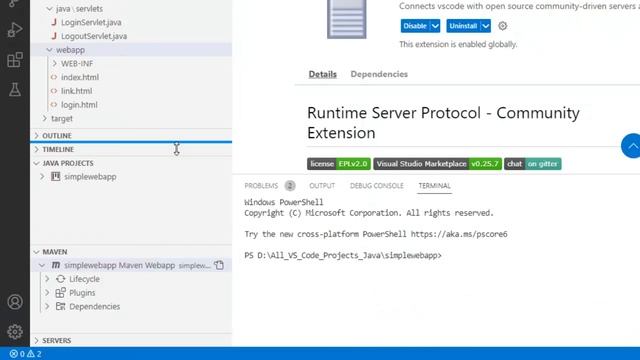Click the Lifecycle cycle icon

click(x=60, y=279)
